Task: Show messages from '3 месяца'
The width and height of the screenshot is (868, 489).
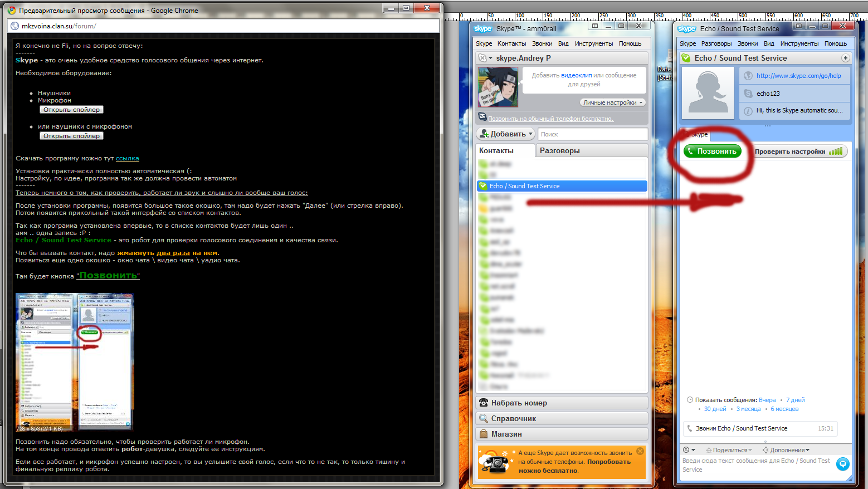Action: click(x=749, y=409)
